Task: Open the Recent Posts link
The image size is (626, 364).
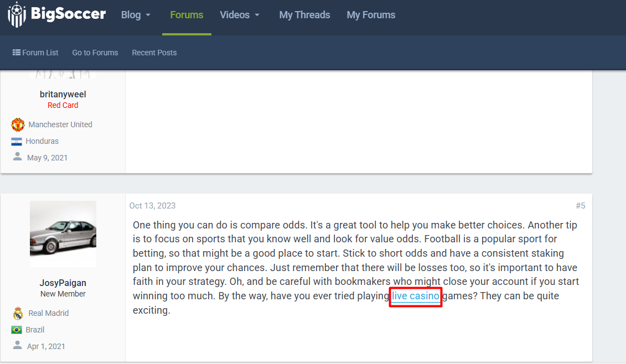Action: pos(154,53)
